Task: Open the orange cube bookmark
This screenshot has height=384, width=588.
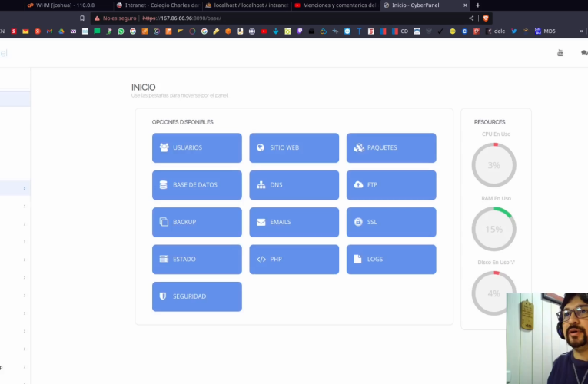Action: pos(228,31)
